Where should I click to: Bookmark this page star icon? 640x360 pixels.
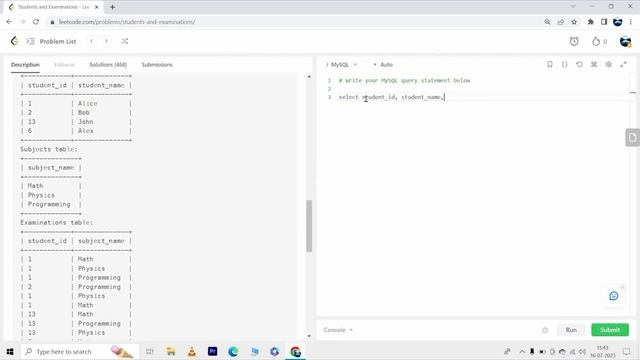click(x=574, y=22)
